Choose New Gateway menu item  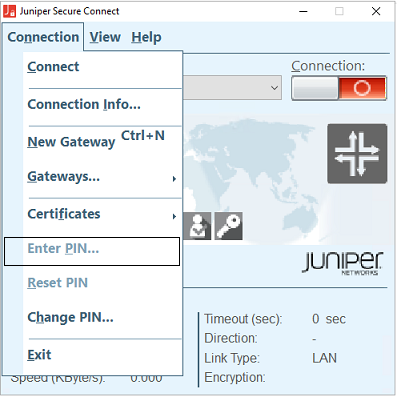[102, 142]
